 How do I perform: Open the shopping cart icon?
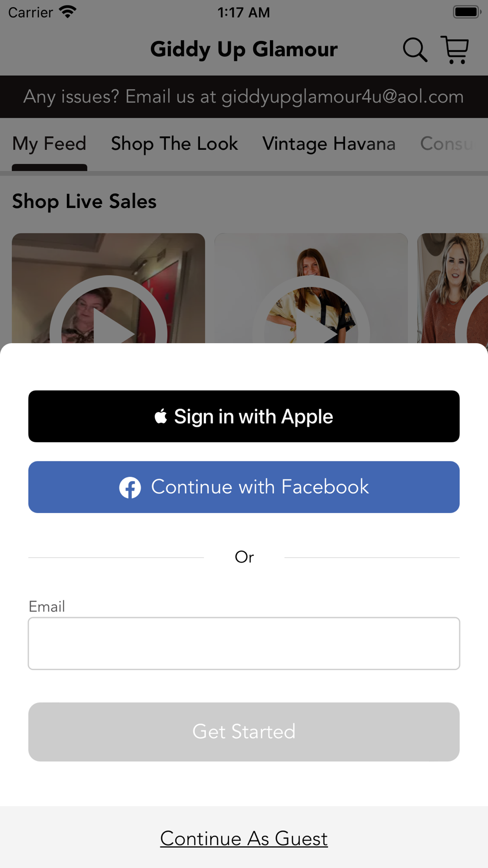455,49
